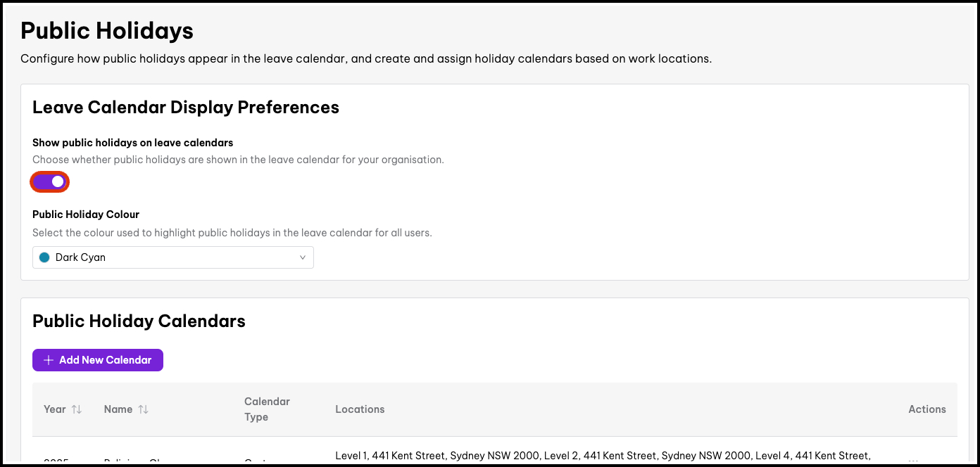Click the sort arrows next to Year

click(x=77, y=409)
